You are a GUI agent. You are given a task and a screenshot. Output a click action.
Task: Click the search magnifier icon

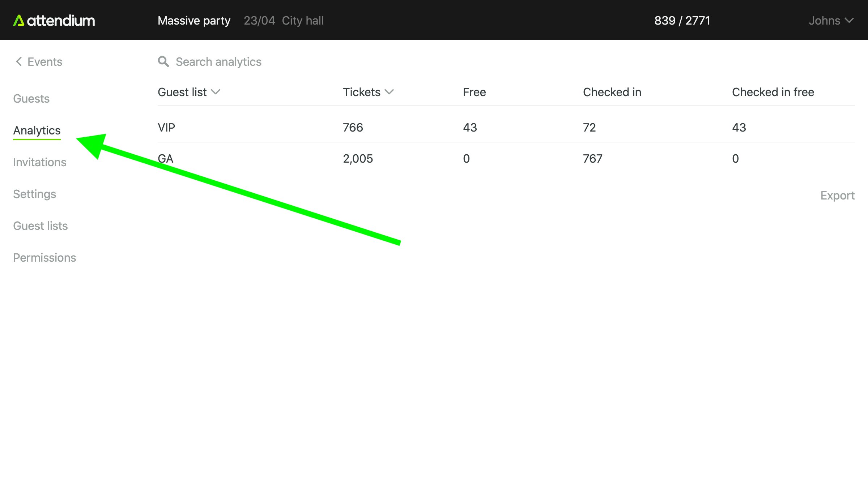tap(163, 62)
